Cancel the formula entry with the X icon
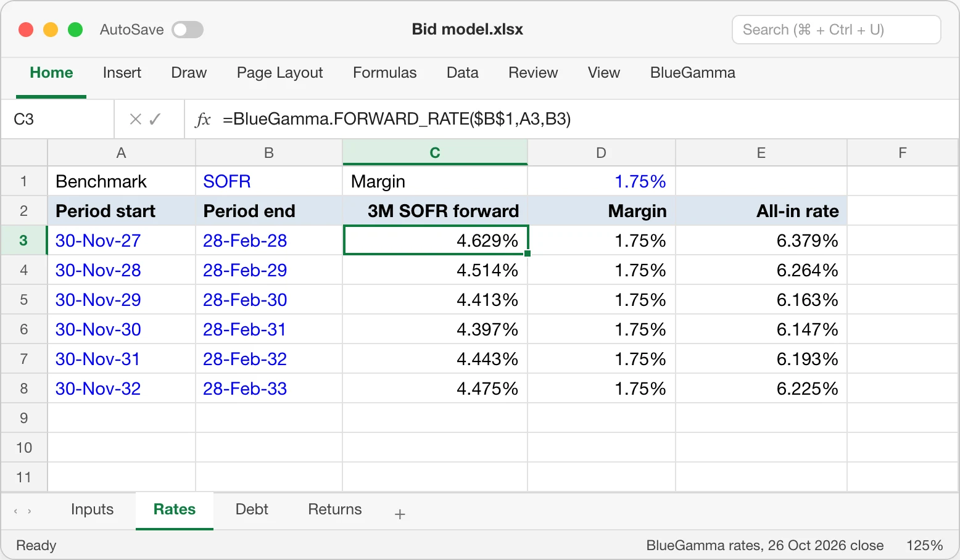 click(136, 119)
